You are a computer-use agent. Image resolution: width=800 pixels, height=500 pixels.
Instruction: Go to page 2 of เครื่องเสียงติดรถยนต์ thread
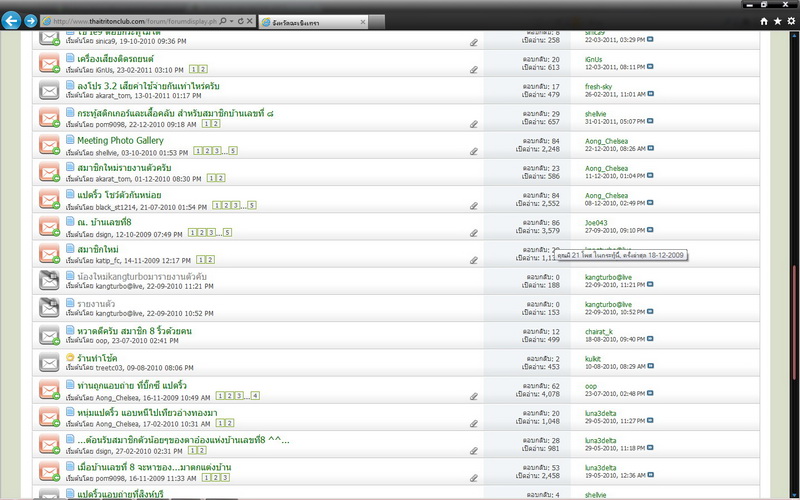coord(203,69)
